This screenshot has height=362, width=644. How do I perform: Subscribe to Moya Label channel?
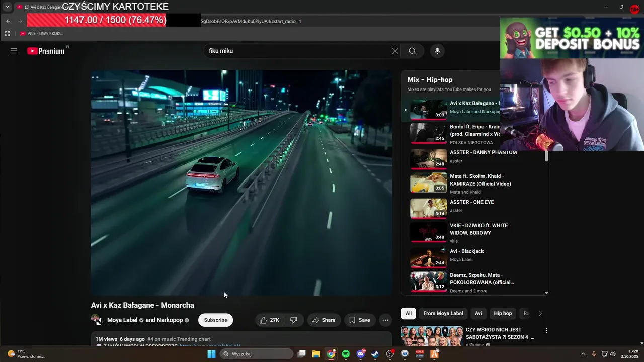[215, 320]
